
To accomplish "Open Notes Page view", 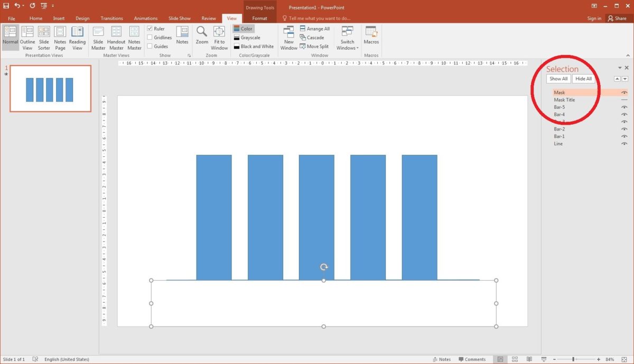I will click(60, 37).
